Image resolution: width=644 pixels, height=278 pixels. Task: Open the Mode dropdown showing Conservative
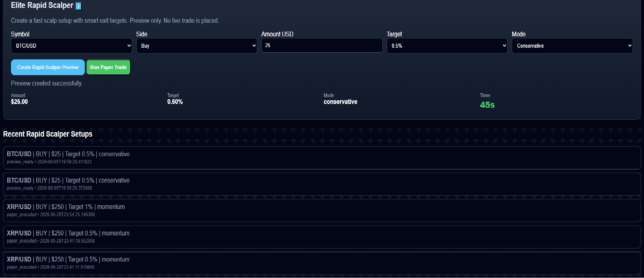pyautogui.click(x=572, y=46)
